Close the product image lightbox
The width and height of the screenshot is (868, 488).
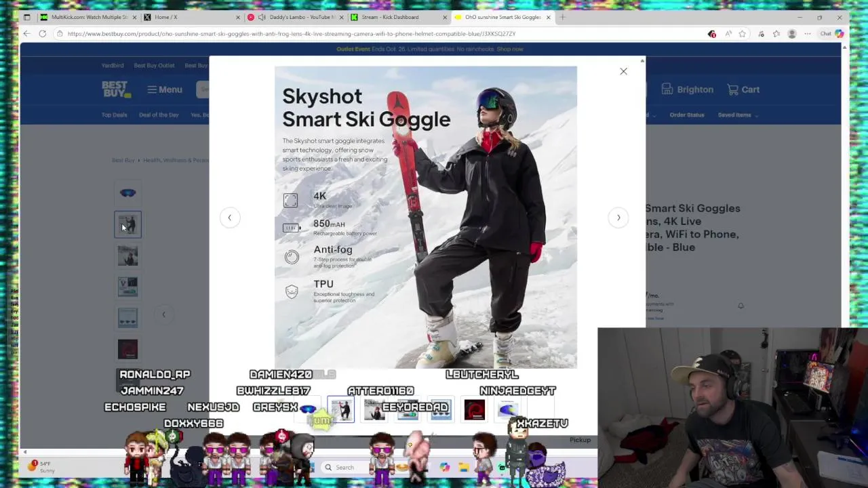(x=623, y=71)
